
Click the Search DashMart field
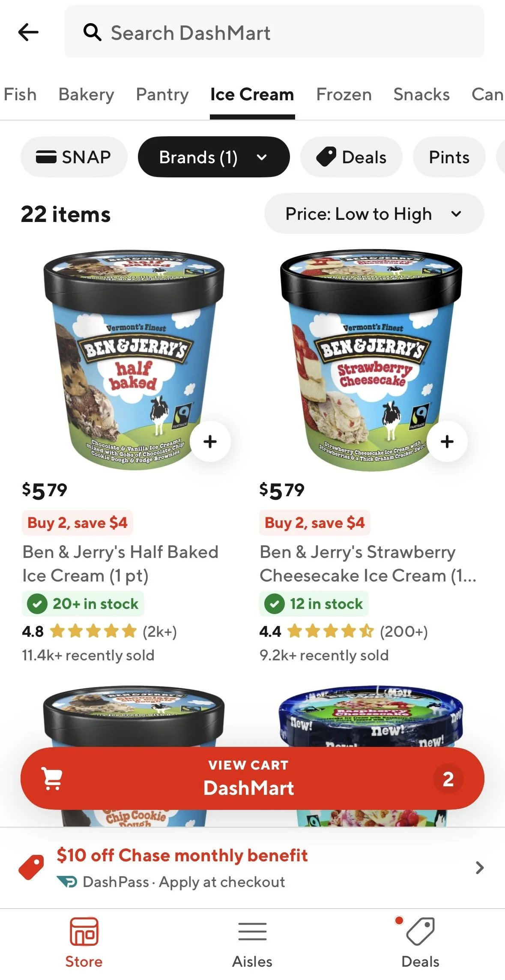coord(274,32)
